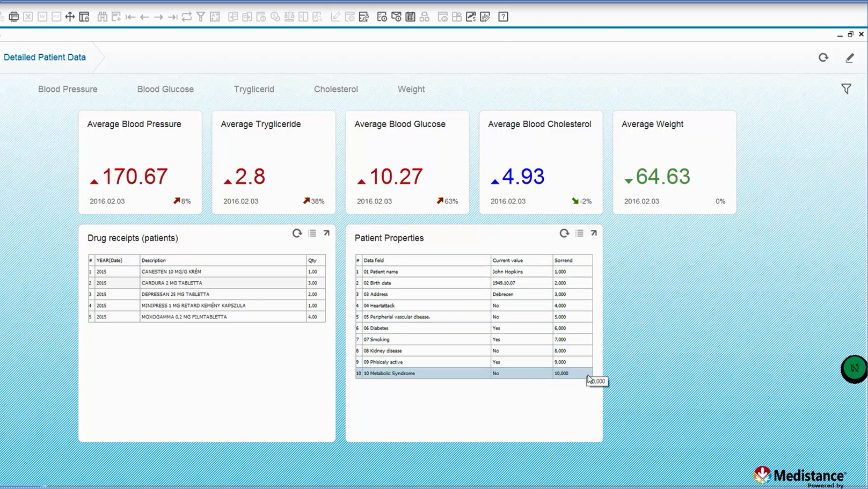
Task: Click the 10 Metabolic Syndrome row
Action: [x=474, y=373]
